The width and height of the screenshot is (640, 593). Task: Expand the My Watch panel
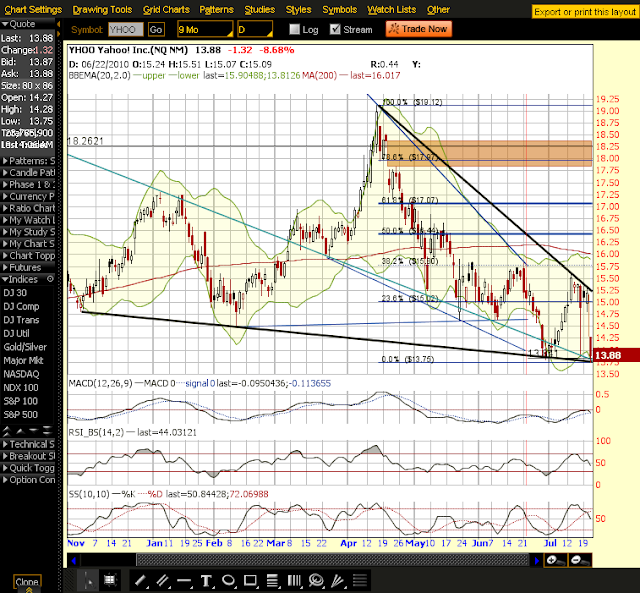point(28,220)
